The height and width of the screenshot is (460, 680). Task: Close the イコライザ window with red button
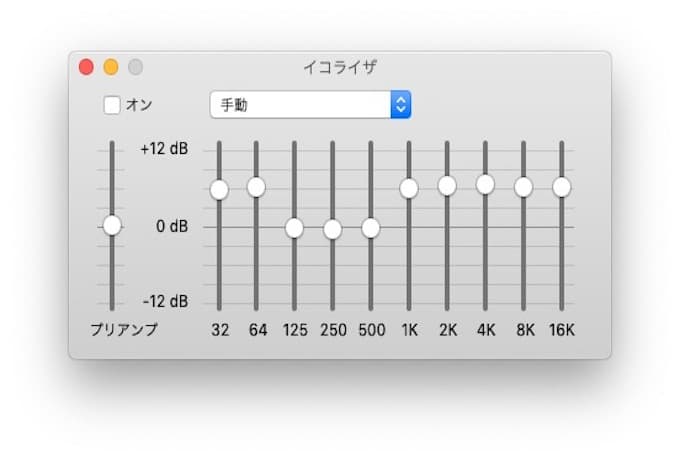point(86,67)
